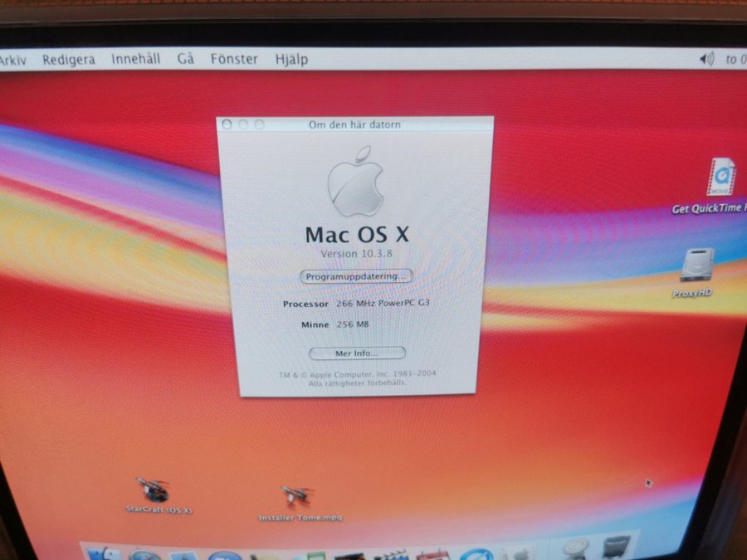This screenshot has width=747, height=560.
Task: Open Finder from the Dock
Action: [x=105, y=553]
